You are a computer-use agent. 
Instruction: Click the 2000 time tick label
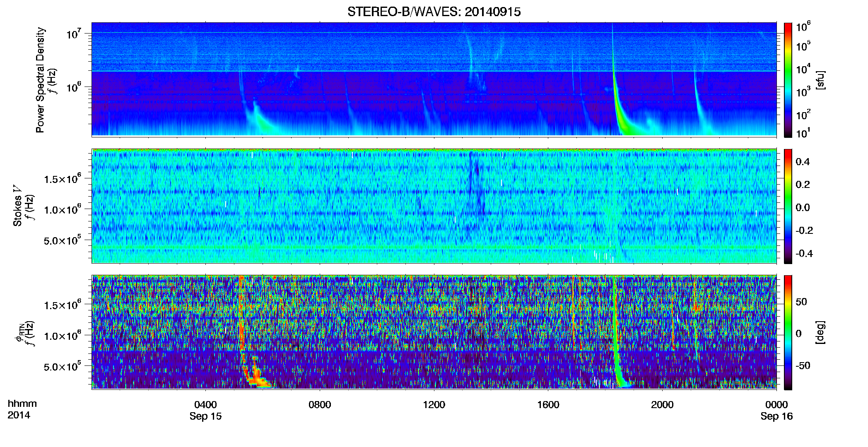tap(662, 404)
